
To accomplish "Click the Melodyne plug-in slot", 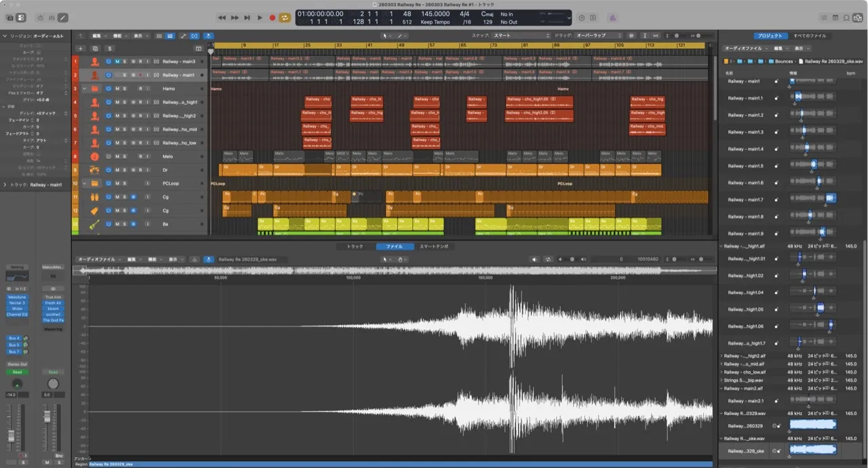I will click(17, 297).
